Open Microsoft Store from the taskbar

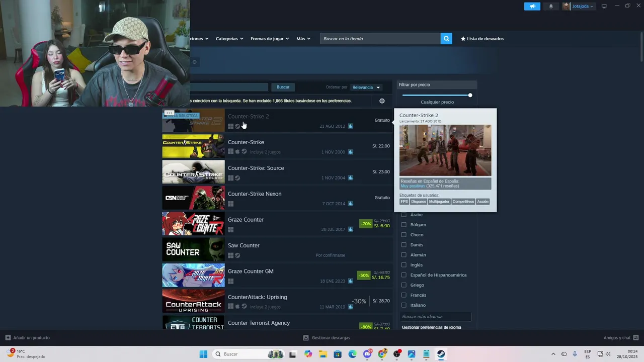(x=338, y=354)
